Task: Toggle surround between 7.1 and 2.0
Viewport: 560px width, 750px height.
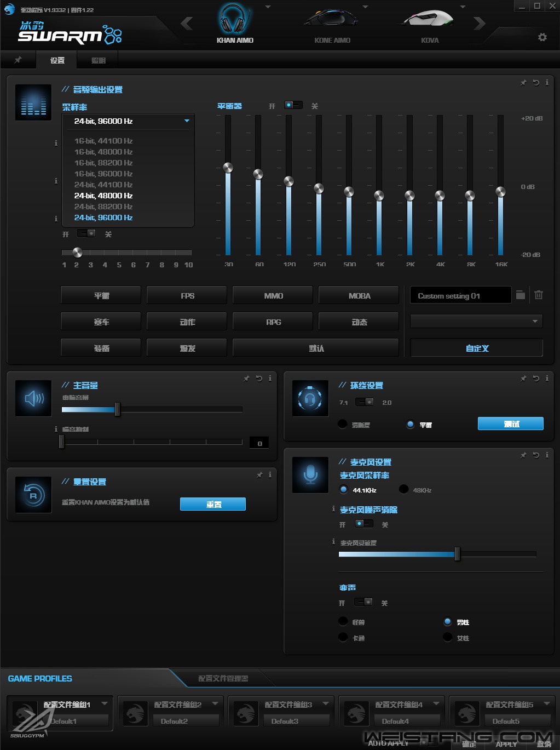Action: coord(365,402)
